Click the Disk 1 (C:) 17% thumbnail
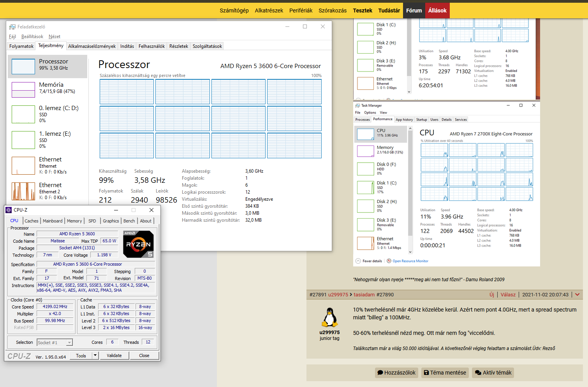This screenshot has width=588, height=387. pos(366,187)
